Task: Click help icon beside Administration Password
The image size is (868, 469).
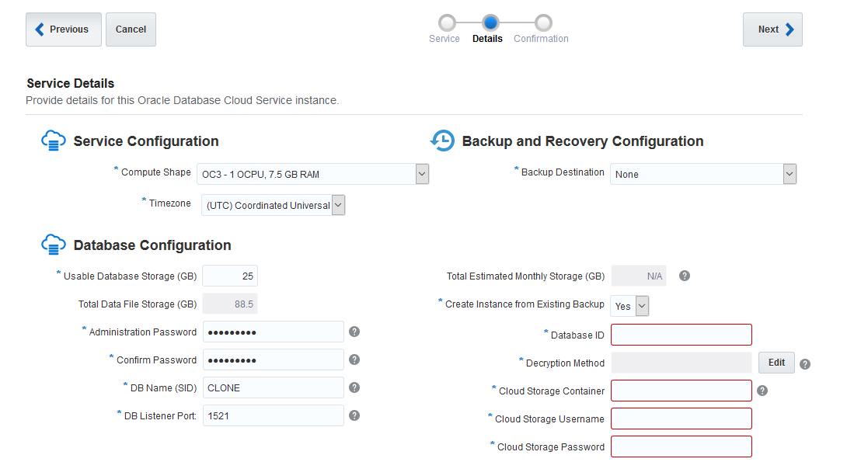Action: click(x=354, y=332)
